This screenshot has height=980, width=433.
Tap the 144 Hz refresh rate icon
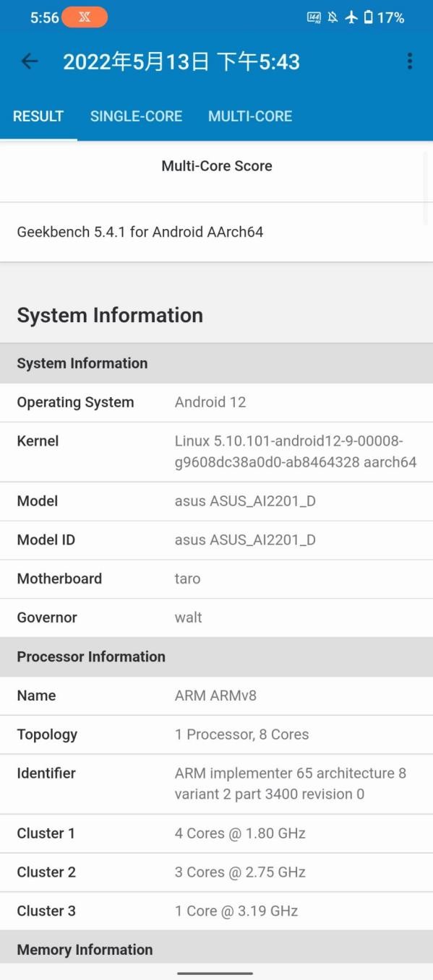click(x=314, y=17)
